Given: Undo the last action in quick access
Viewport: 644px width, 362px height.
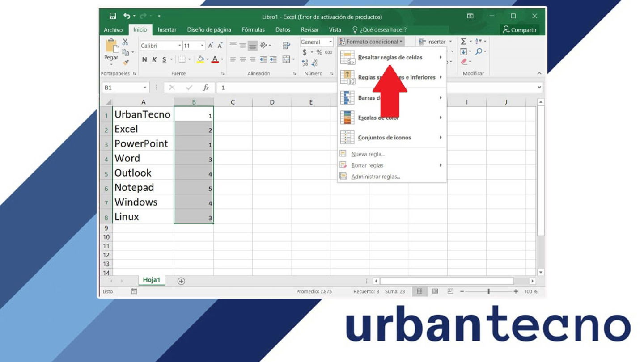Looking at the screenshot, I should (127, 16).
